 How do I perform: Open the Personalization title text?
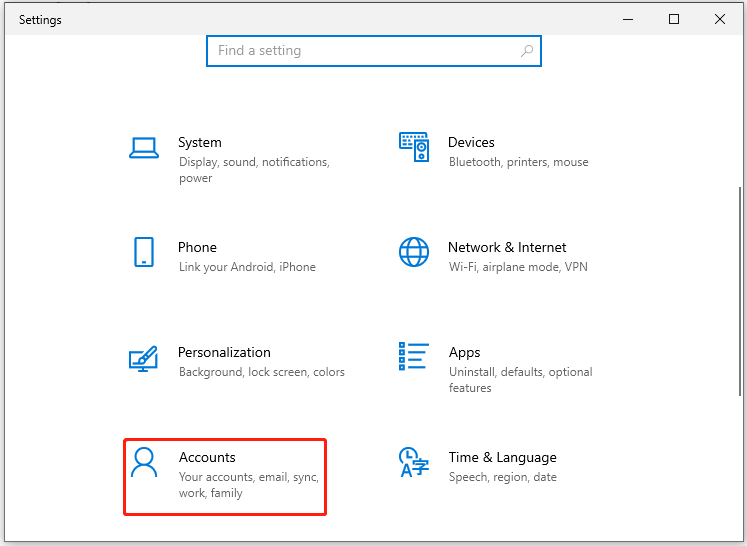coord(224,353)
